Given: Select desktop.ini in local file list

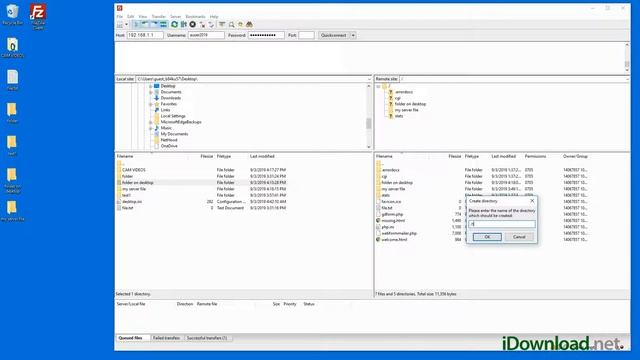Looking at the screenshot, I should point(132,202).
